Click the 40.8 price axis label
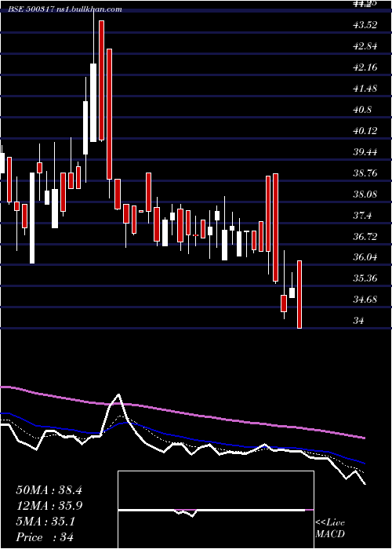 [362, 110]
